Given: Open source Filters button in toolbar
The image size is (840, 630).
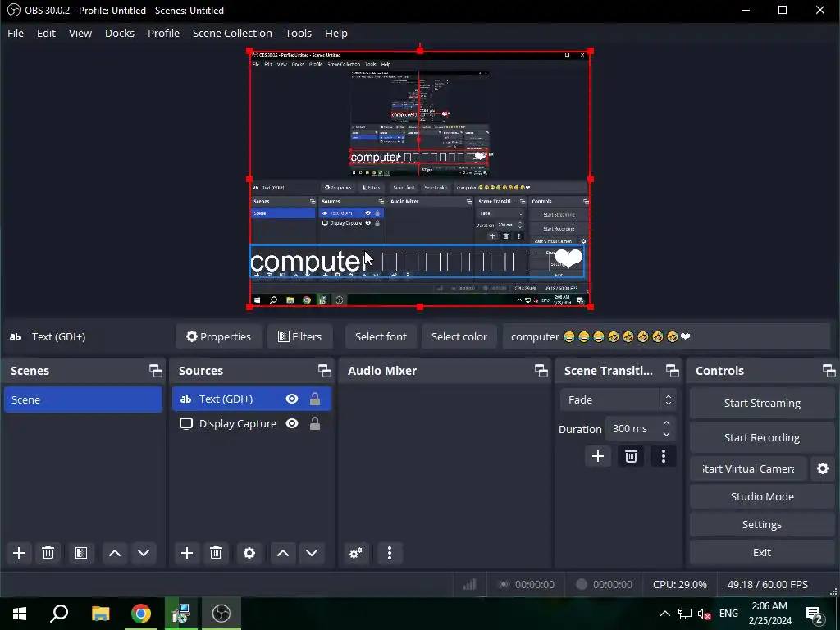Looking at the screenshot, I should click(300, 336).
